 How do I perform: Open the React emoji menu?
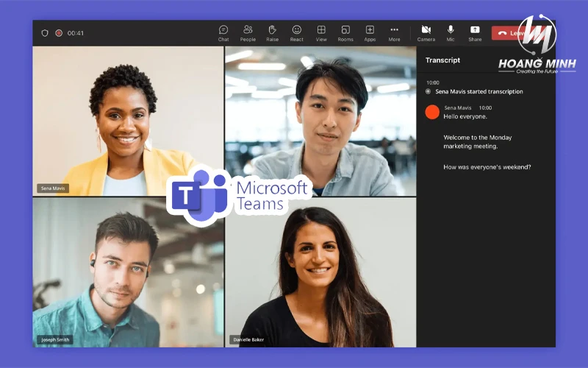pos(297,33)
